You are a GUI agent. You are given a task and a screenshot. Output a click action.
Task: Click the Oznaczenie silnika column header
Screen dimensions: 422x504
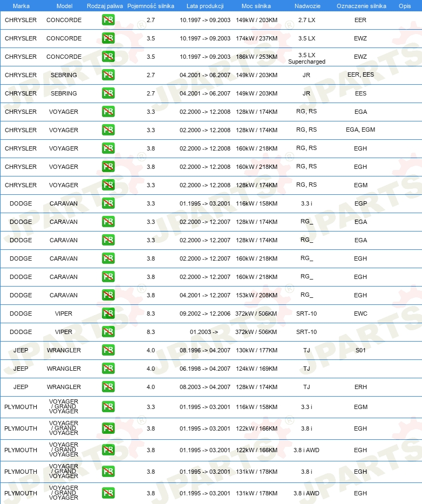pos(361,6)
